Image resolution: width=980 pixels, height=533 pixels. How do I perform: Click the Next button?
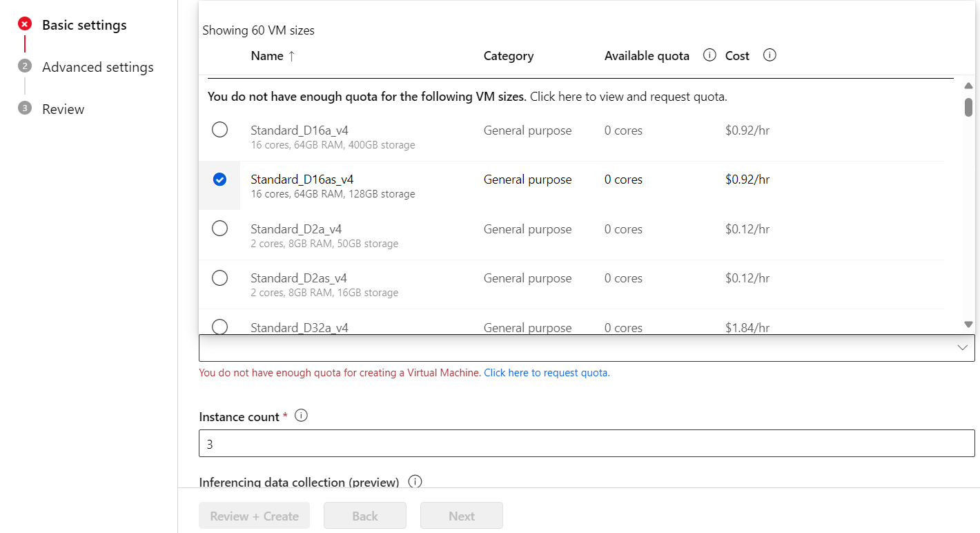click(x=461, y=515)
